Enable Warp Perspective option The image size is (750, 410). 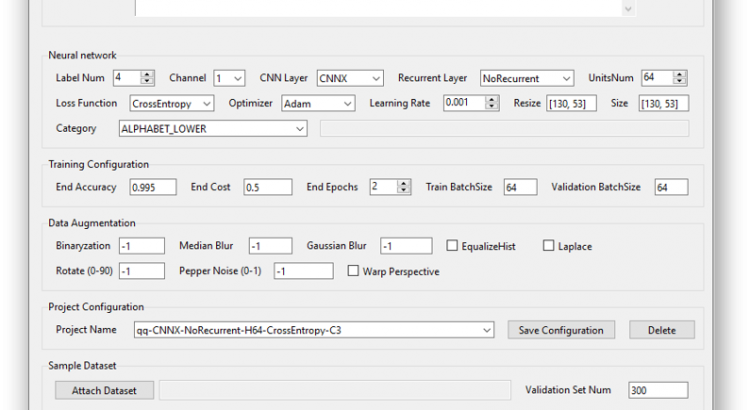(x=353, y=271)
